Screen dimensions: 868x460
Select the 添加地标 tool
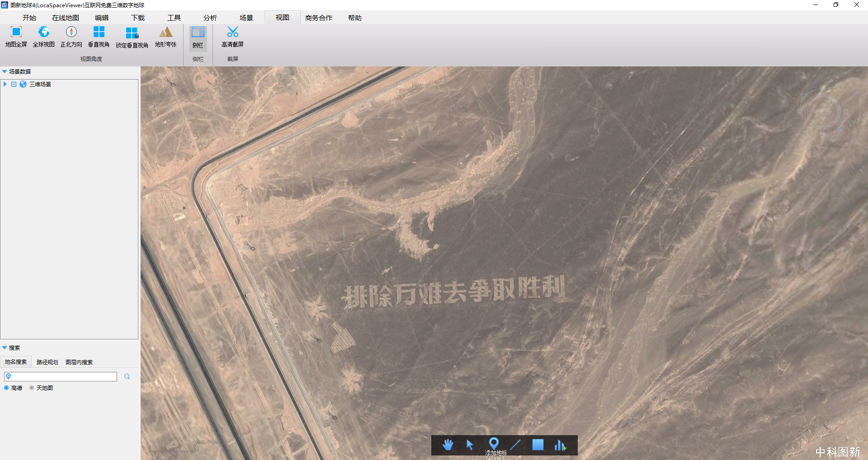[494, 445]
